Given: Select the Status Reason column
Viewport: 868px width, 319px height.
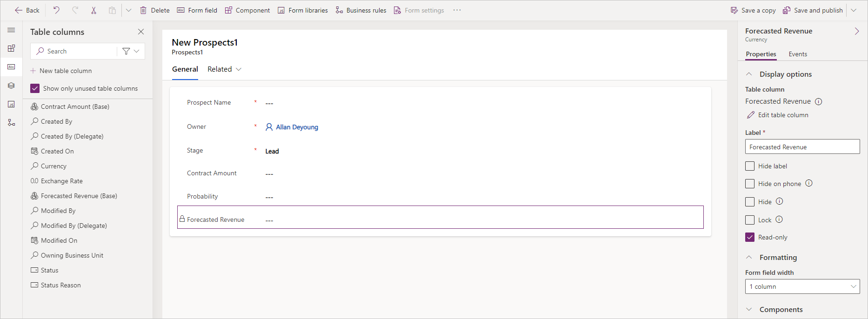Looking at the screenshot, I should tap(56, 285).
